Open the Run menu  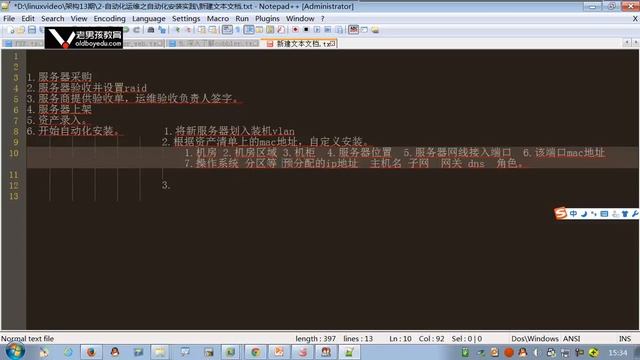pos(242,18)
